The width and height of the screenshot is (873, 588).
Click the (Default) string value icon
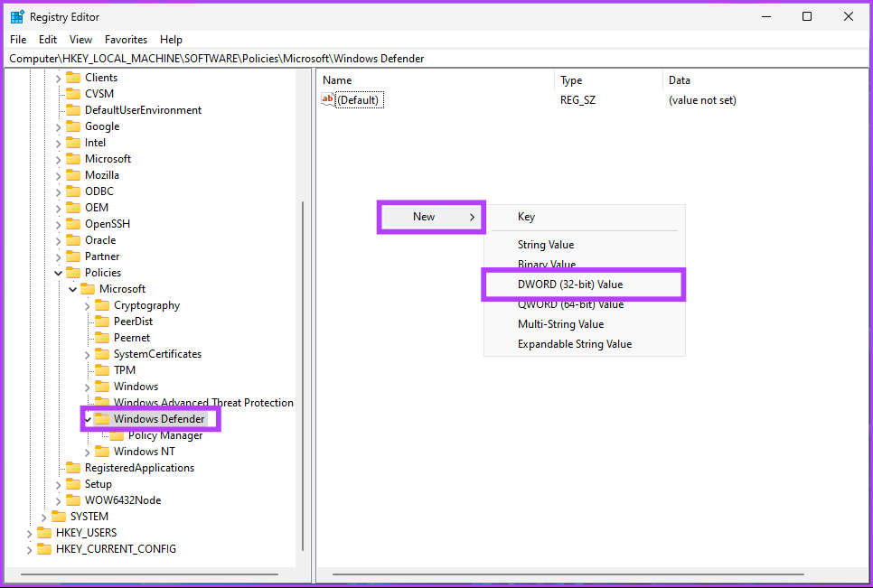pos(328,100)
